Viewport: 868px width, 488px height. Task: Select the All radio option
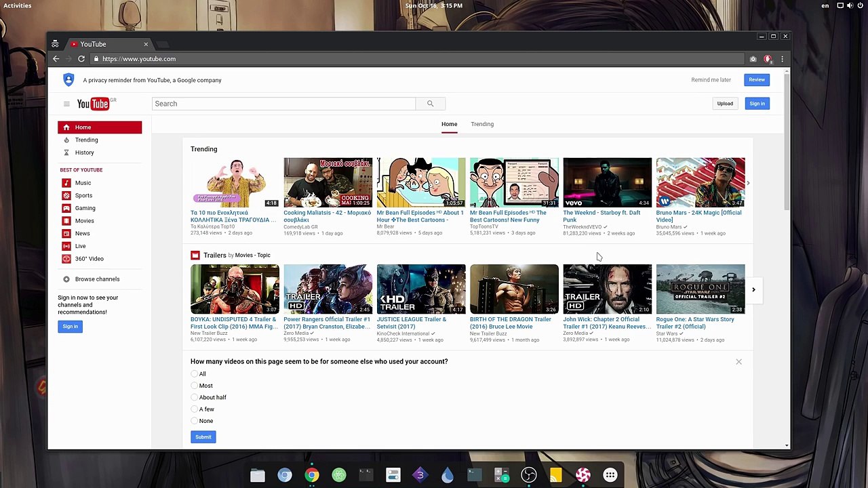[x=195, y=374]
